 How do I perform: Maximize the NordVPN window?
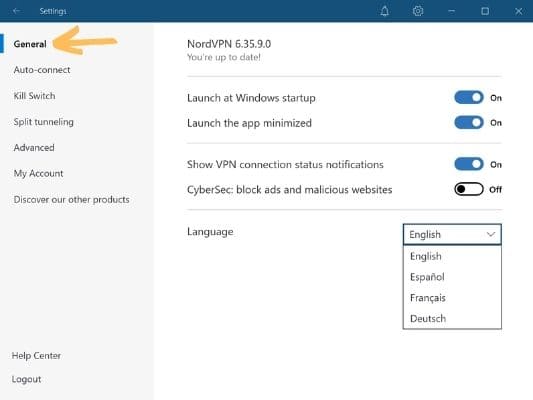pyautogui.click(x=485, y=11)
